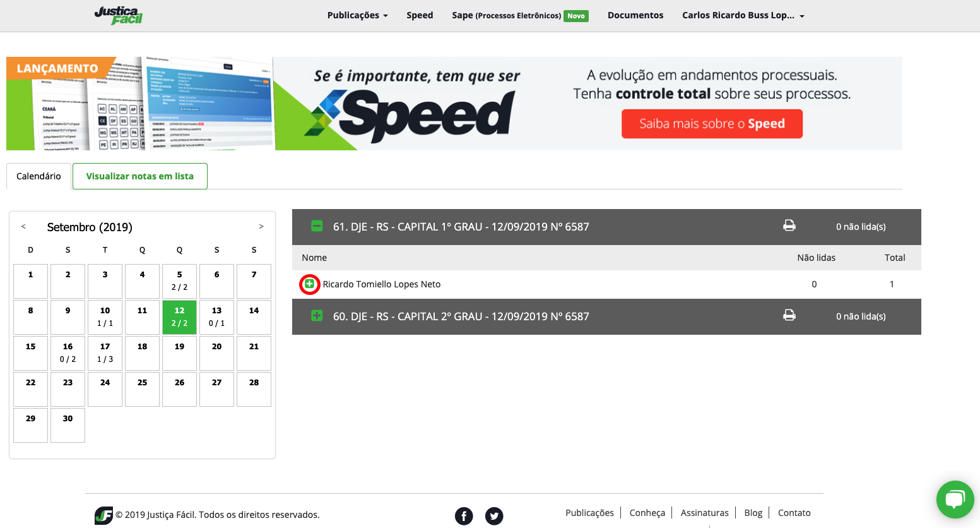This screenshot has width=980, height=528.
Task: Click section title 61. DJE - RS - CAPITAL 1º GRAU
Action: pyautogui.click(x=461, y=227)
